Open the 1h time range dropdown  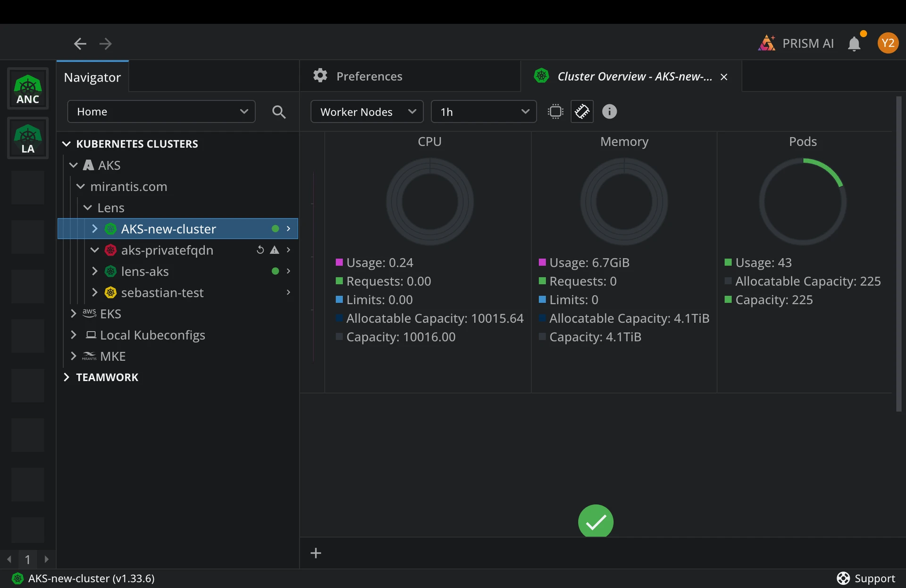(x=483, y=112)
